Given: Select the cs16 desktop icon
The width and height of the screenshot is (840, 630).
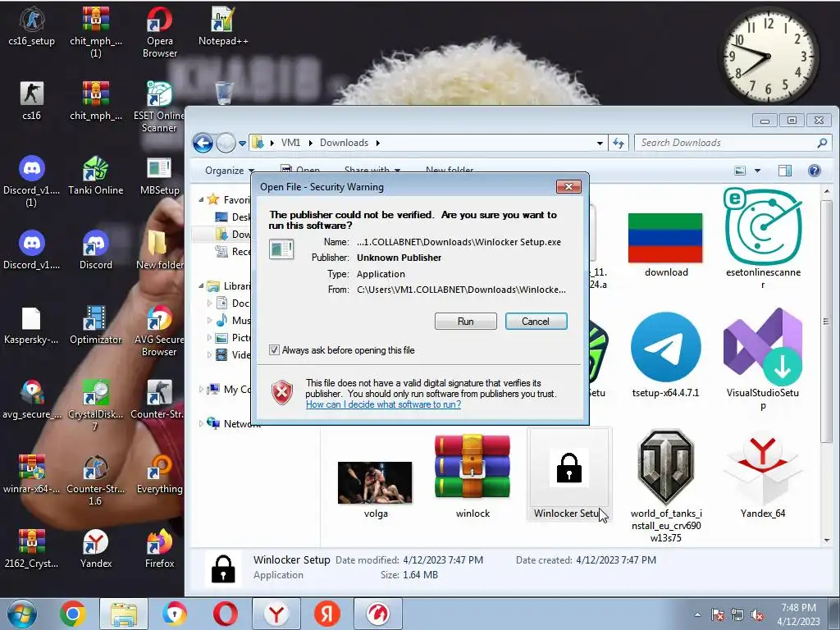Looking at the screenshot, I should tap(32, 101).
